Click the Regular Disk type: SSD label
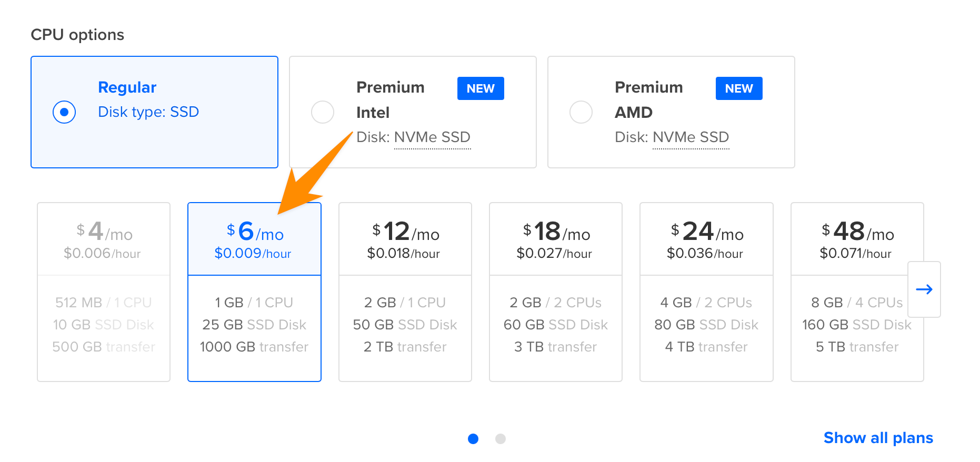This screenshot has width=980, height=462. [148, 112]
